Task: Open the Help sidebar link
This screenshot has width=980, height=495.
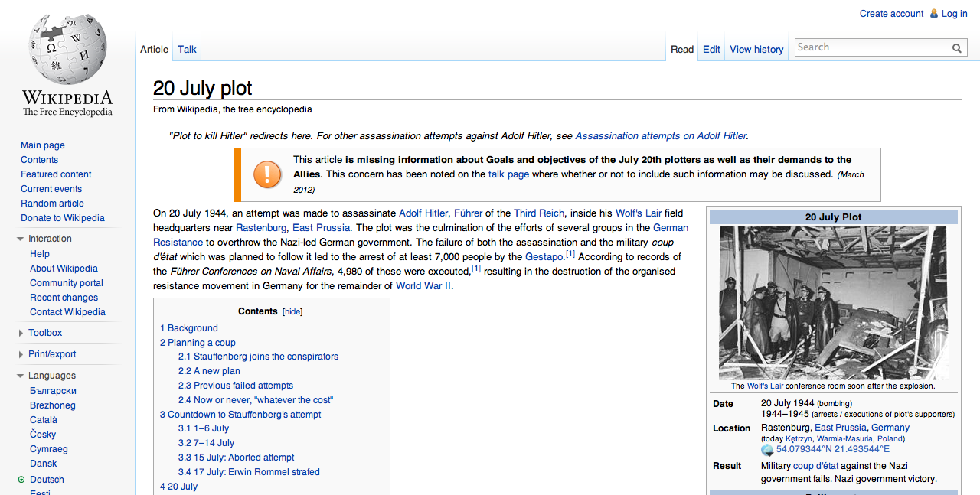Action: point(40,254)
